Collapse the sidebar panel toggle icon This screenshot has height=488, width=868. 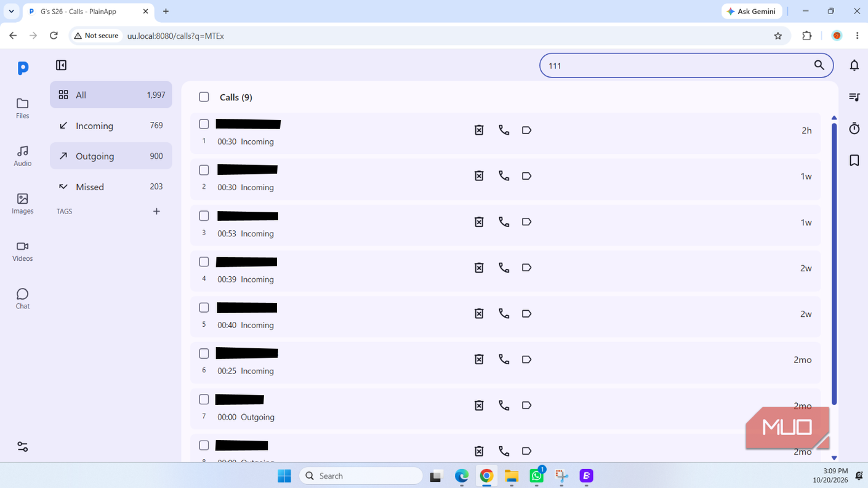[x=61, y=65]
